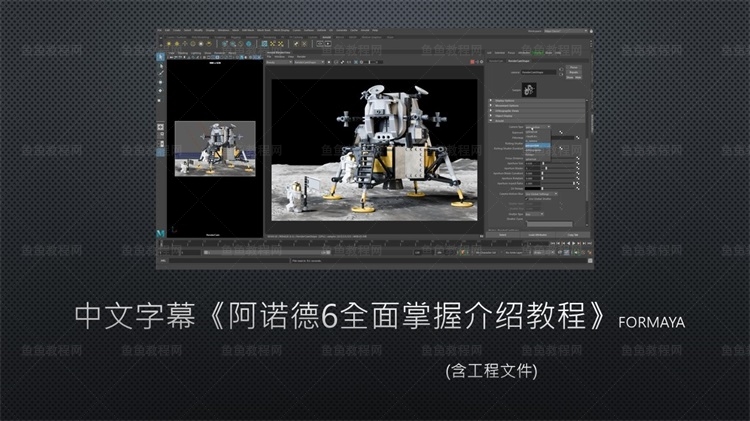This screenshot has width=750, height=421.
Task: Open the Camera Type dropdown
Action: (538, 127)
